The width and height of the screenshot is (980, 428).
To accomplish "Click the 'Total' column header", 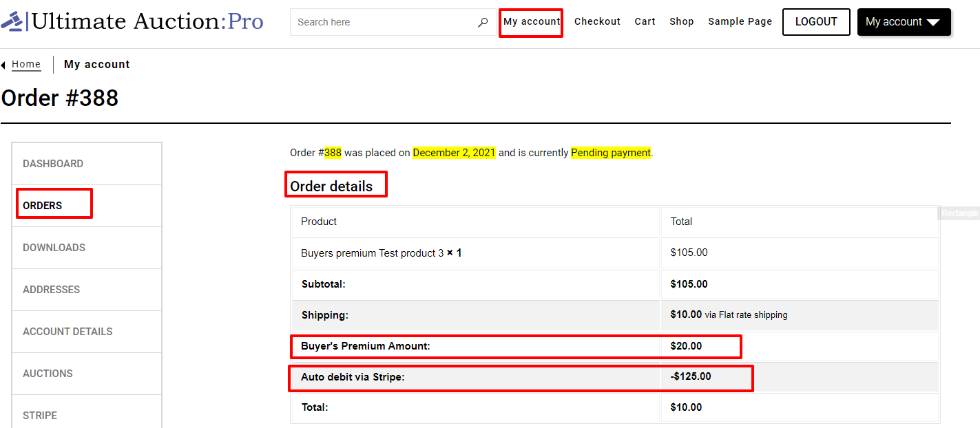I will click(681, 222).
